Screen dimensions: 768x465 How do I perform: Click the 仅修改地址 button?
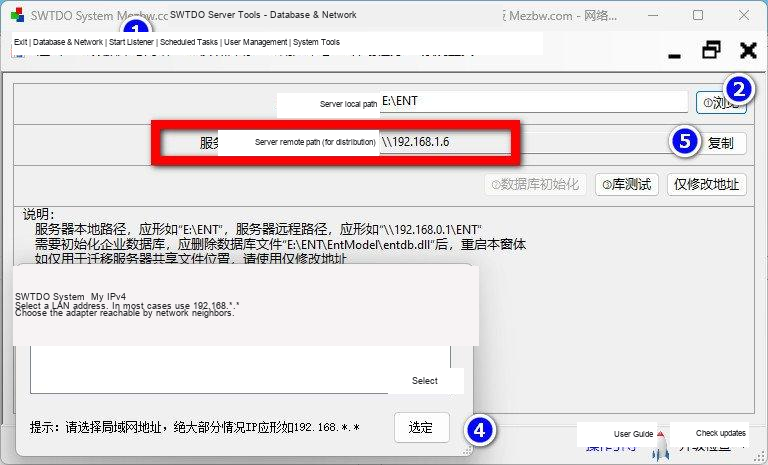click(x=706, y=184)
